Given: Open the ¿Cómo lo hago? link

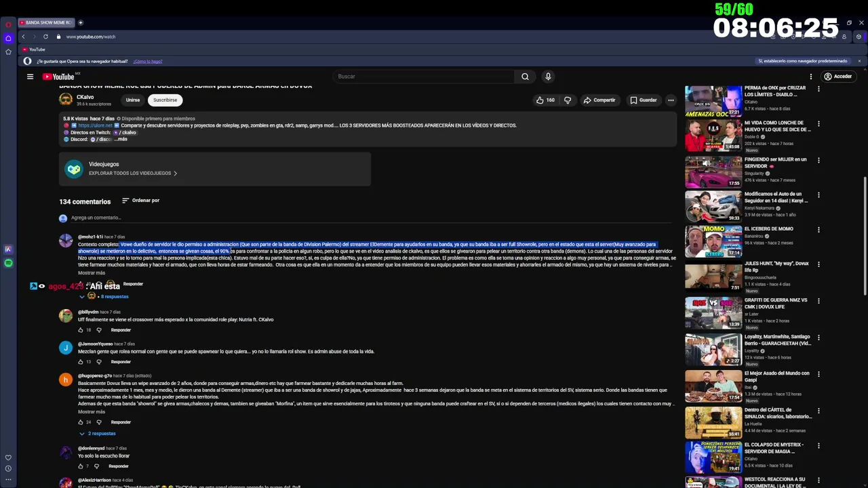Looking at the screenshot, I should [x=148, y=62].
